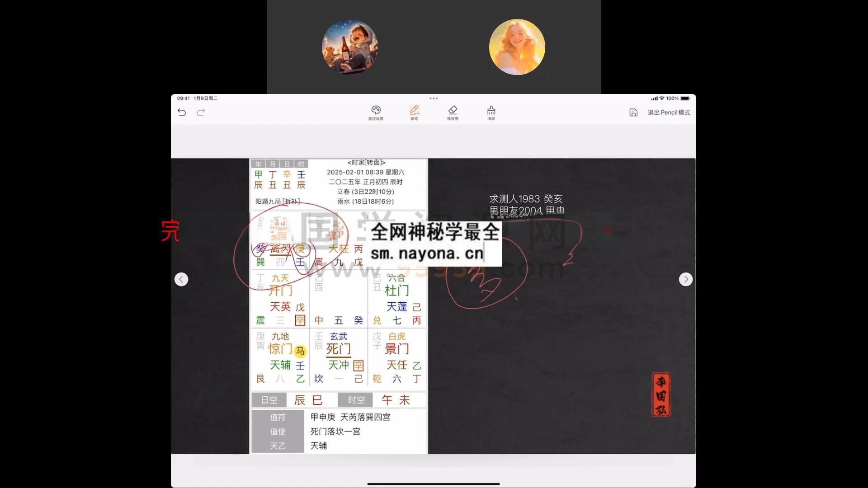The width and height of the screenshot is (868, 488).
Task: Click the 值符 row label
Action: click(278, 417)
